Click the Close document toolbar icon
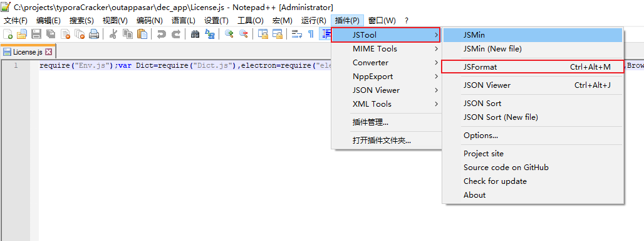The image size is (644, 241). (65, 34)
